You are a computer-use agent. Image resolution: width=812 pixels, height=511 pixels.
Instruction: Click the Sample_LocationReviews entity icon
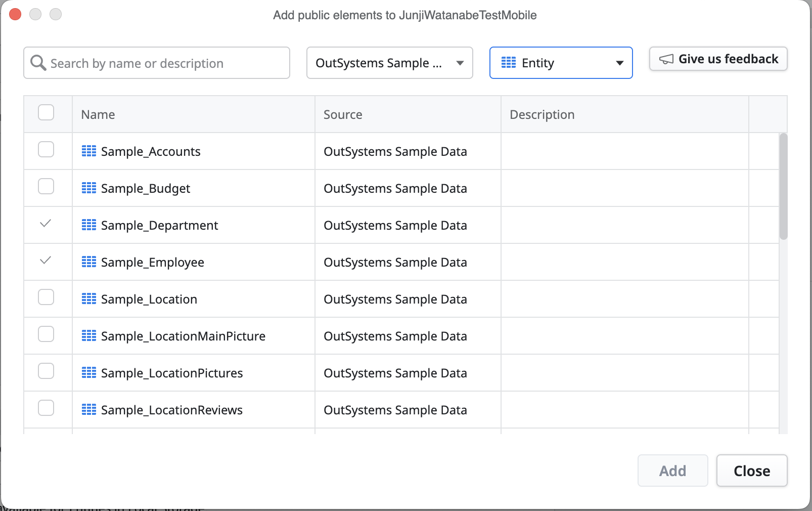89,410
